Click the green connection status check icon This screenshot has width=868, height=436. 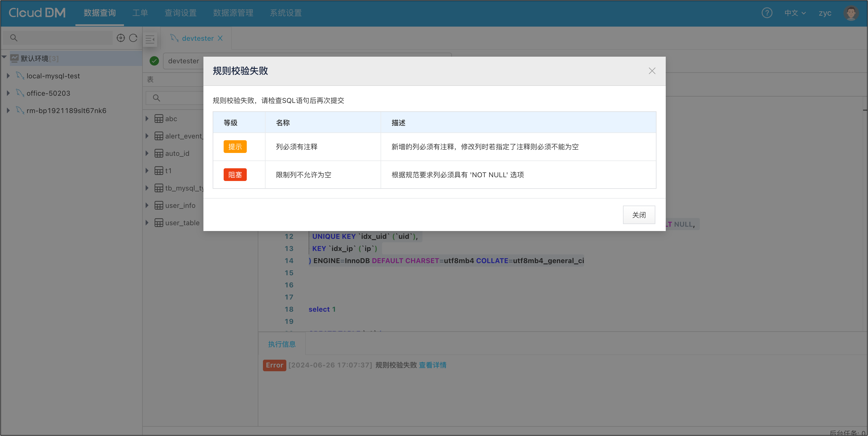(x=154, y=61)
